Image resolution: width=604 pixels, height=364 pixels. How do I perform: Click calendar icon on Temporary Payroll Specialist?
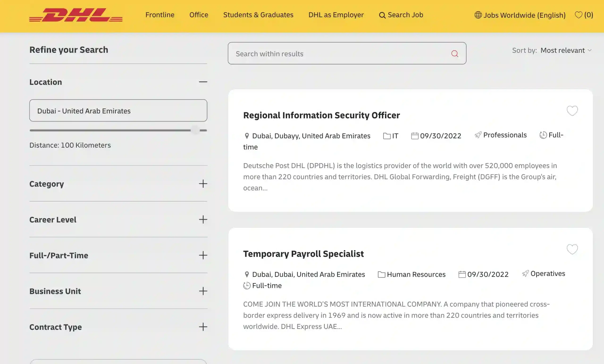click(x=462, y=274)
